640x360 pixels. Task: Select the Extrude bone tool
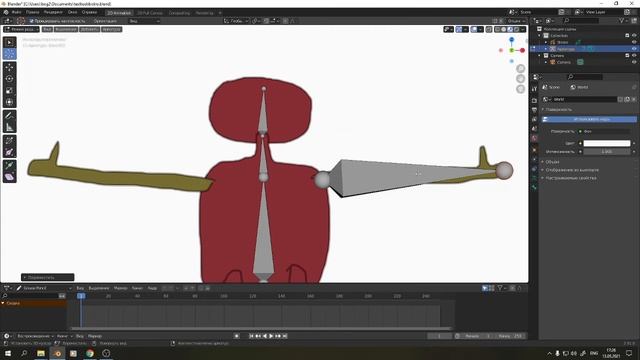point(9,141)
